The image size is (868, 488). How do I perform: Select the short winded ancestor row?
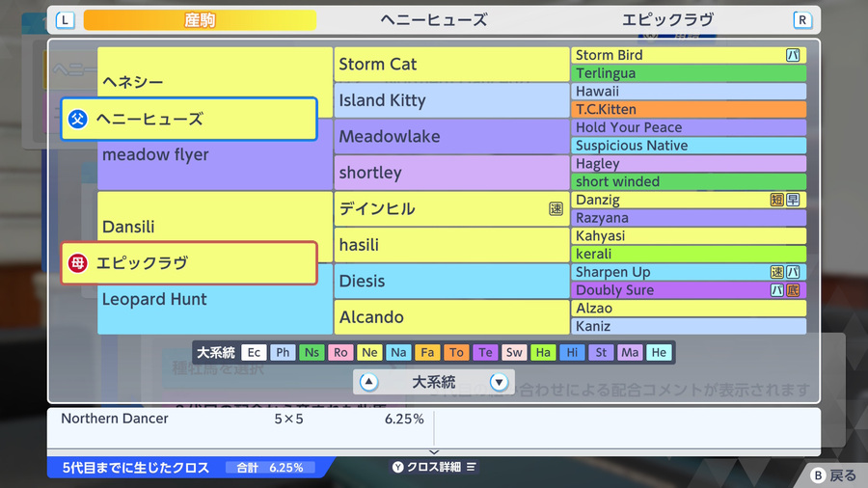pos(689,181)
